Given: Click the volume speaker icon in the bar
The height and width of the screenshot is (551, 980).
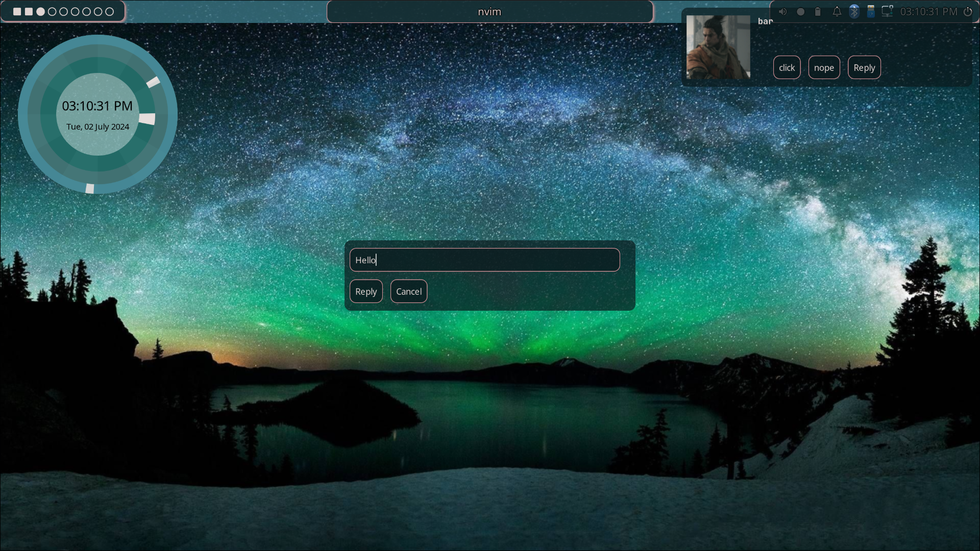Looking at the screenshot, I should coord(782,12).
